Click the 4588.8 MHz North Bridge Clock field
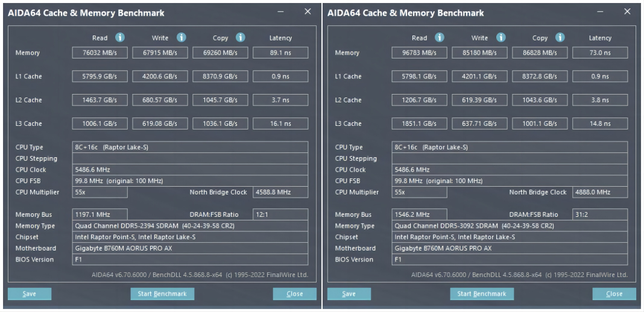This screenshot has width=644, height=312. coord(280,192)
